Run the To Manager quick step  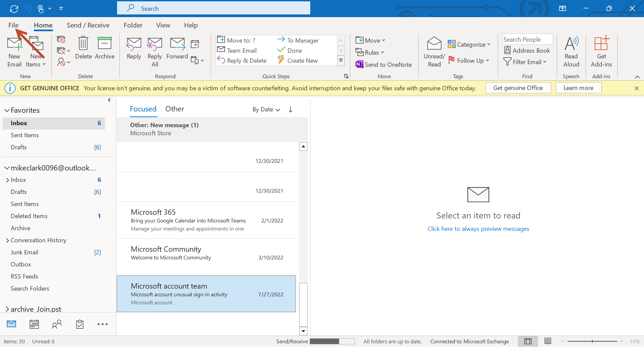click(298, 40)
